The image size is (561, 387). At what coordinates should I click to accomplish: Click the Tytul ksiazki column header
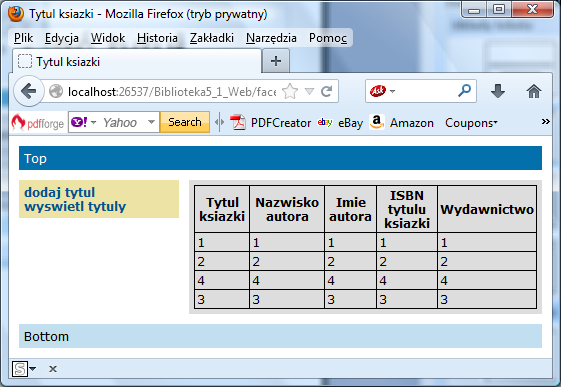[222, 209]
